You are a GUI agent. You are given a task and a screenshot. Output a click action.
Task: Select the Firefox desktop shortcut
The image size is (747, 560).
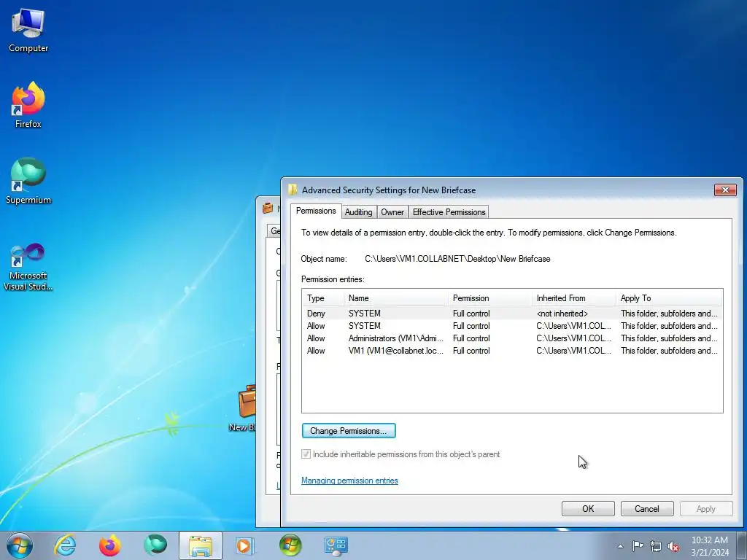coord(28,105)
